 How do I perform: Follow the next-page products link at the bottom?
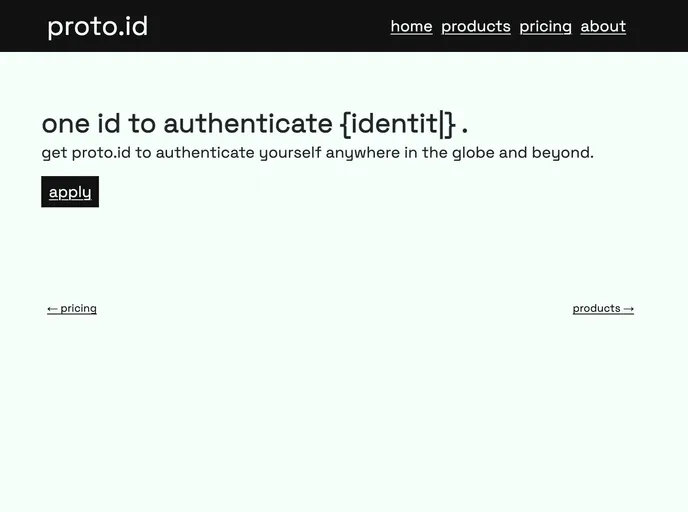click(x=596, y=308)
